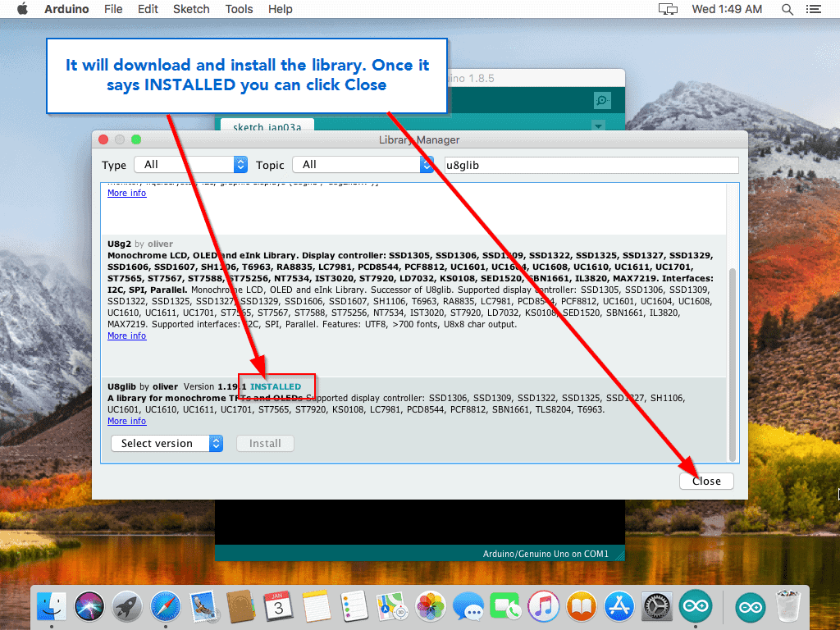Screen dimensions: 840x630
Task: Open Notes from the Dock
Action: (x=316, y=606)
